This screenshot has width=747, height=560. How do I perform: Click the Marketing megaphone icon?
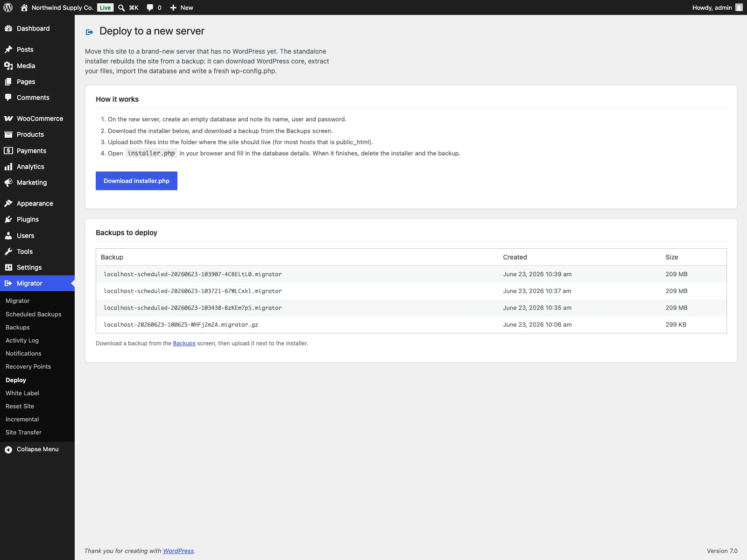coord(8,182)
